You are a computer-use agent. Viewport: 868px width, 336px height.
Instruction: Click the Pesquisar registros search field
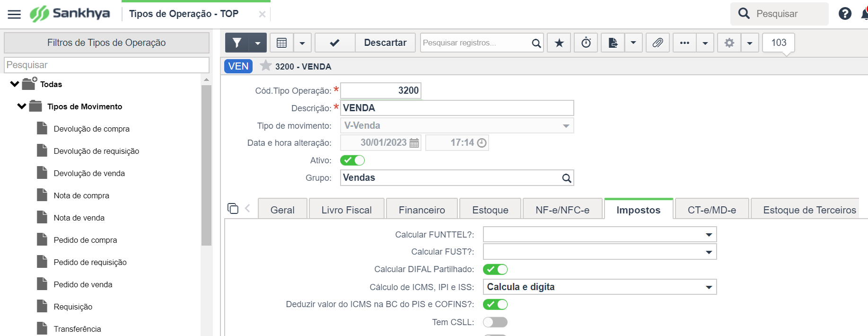click(x=475, y=43)
